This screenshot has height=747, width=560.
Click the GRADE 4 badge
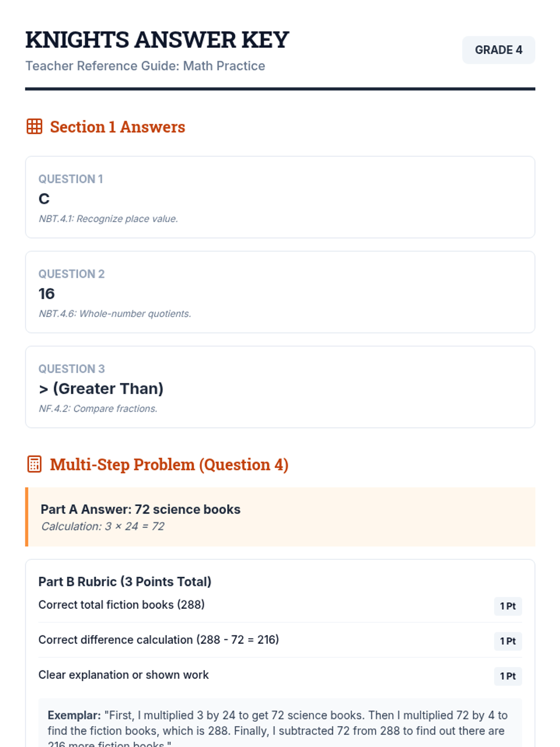[x=498, y=50]
